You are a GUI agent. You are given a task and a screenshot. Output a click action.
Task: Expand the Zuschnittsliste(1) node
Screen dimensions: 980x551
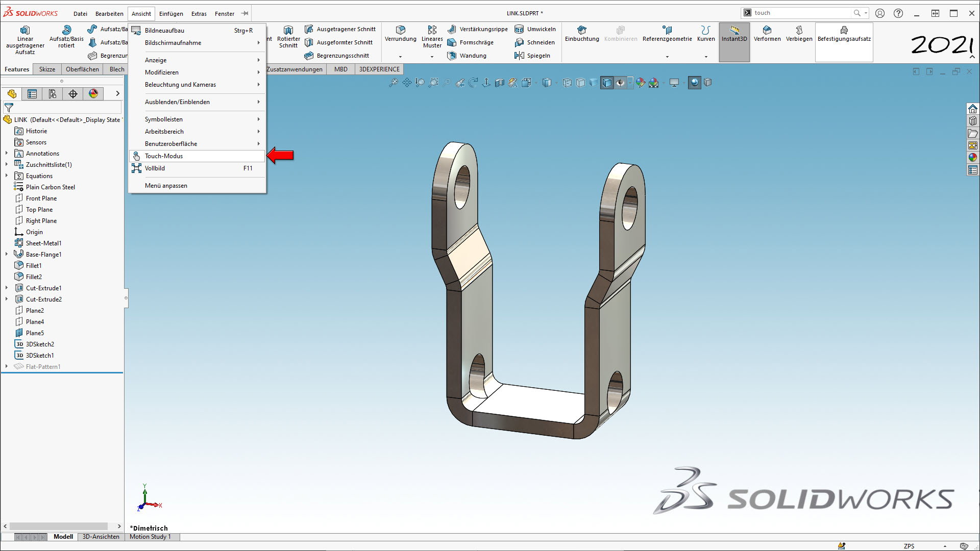pyautogui.click(x=7, y=164)
